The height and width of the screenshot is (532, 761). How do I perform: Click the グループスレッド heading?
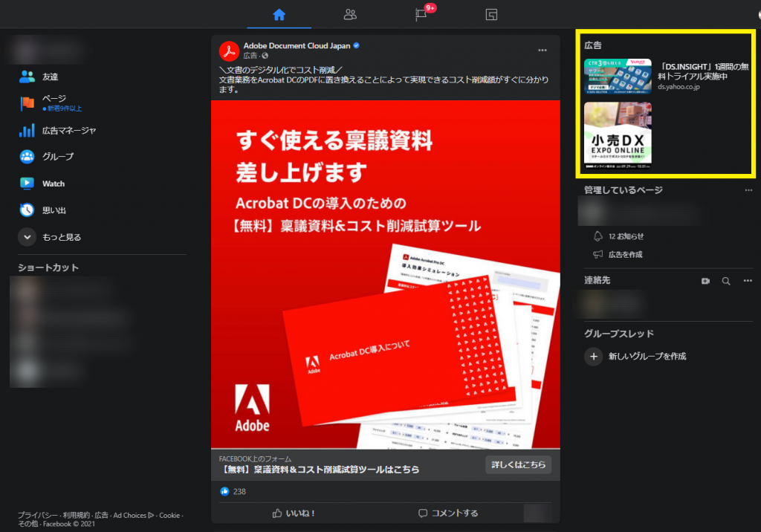pos(619,334)
